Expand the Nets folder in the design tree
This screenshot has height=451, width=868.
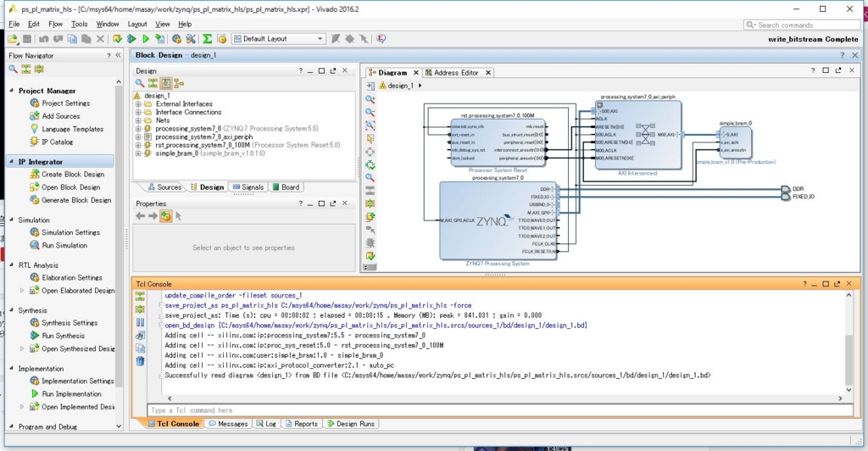click(138, 120)
